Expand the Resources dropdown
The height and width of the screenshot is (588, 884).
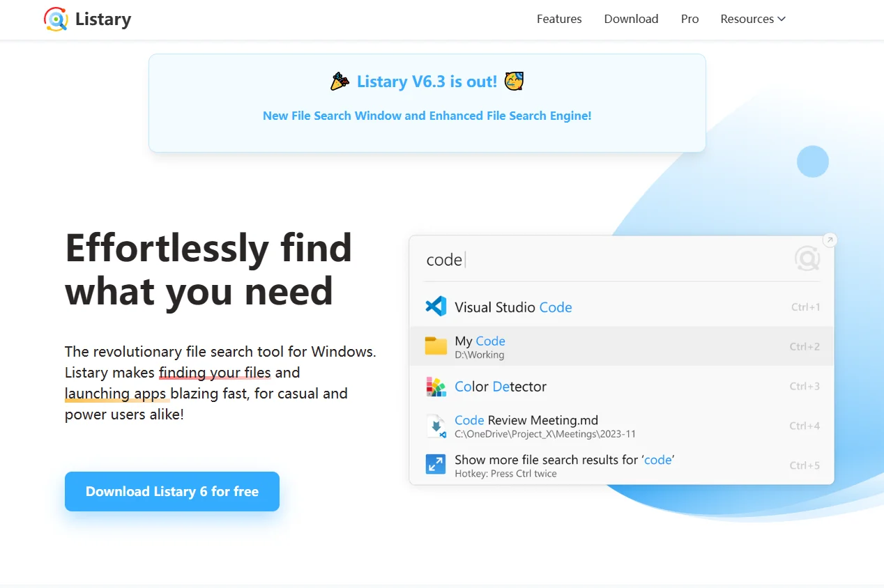point(753,19)
